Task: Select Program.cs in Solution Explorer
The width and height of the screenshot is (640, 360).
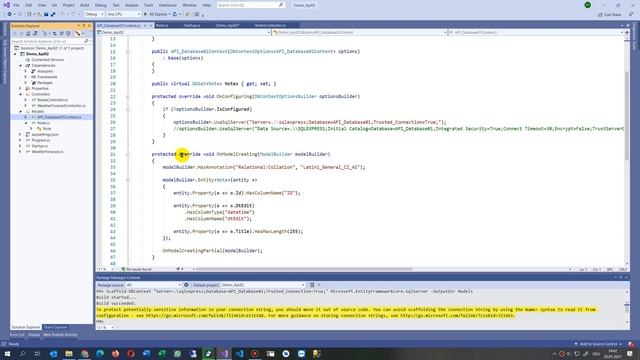Action: (x=40, y=140)
